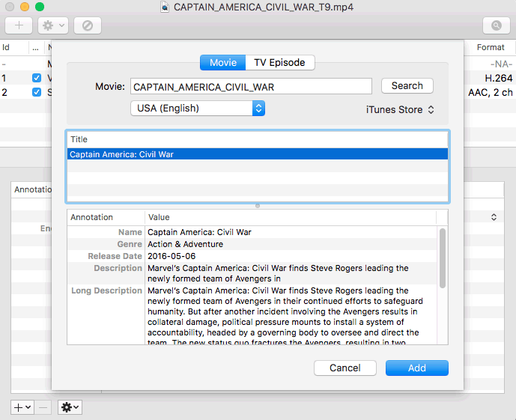Click the H.264 format cell
Screen dimensions: 516x420
[499, 78]
